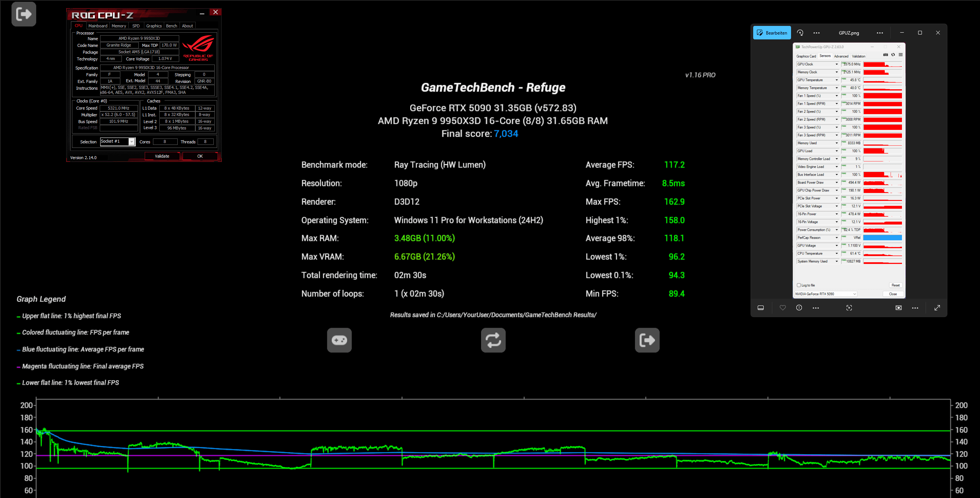Open the Socket #1 selection dropdown
The width and height of the screenshot is (980, 498).
tap(132, 141)
